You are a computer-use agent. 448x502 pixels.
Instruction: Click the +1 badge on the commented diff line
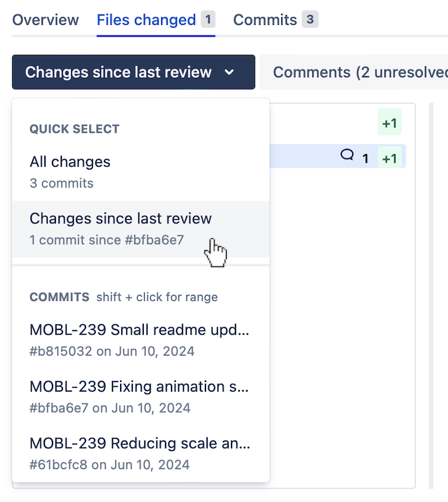point(389,156)
